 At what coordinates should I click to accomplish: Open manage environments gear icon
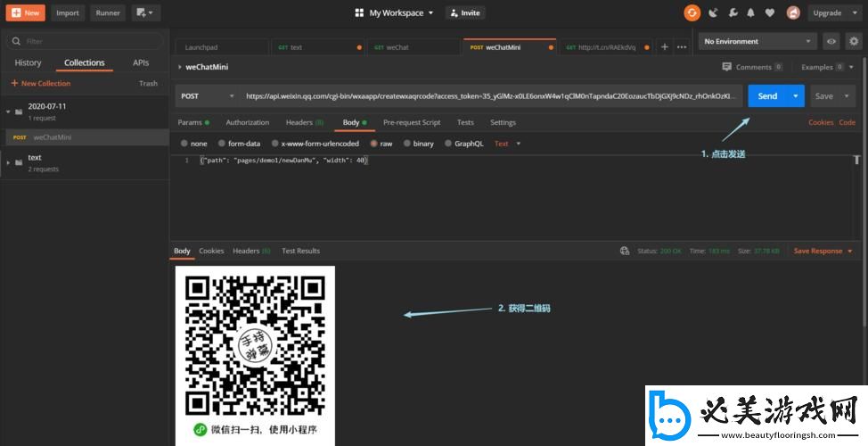point(853,41)
